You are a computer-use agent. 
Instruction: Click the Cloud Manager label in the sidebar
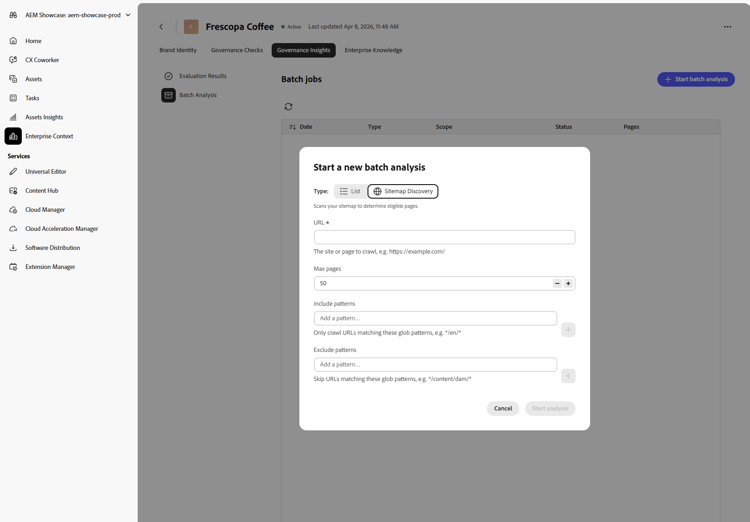[45, 210]
